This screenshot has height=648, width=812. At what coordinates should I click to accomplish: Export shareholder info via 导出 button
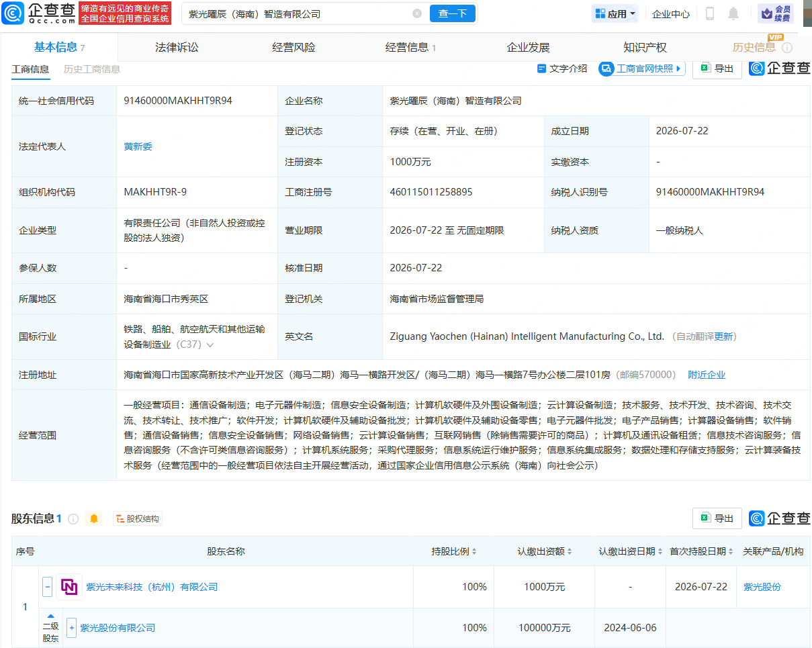717,518
